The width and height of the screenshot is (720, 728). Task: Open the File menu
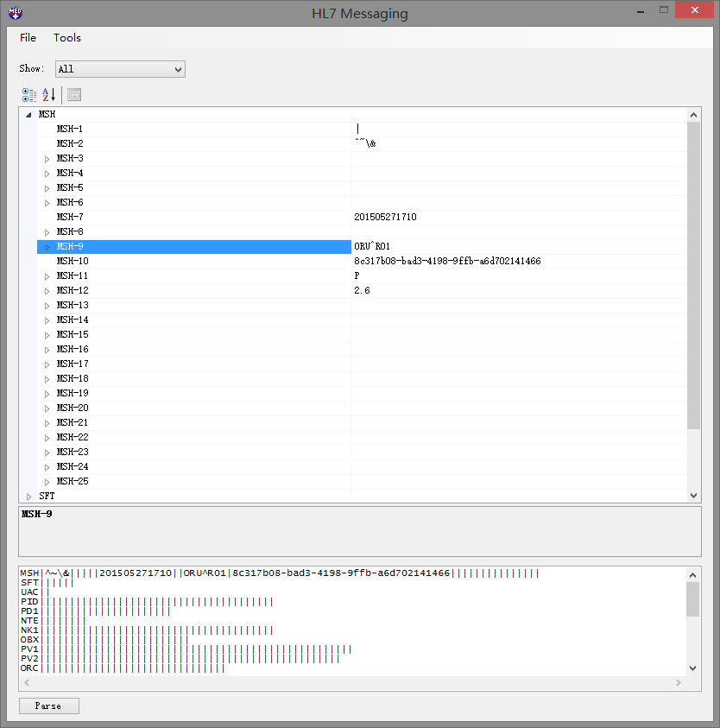(28, 37)
